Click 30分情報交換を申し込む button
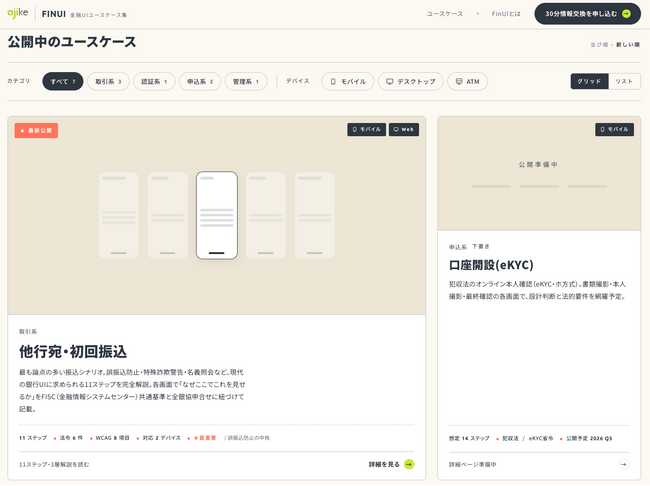The image size is (650, 486). point(587,14)
